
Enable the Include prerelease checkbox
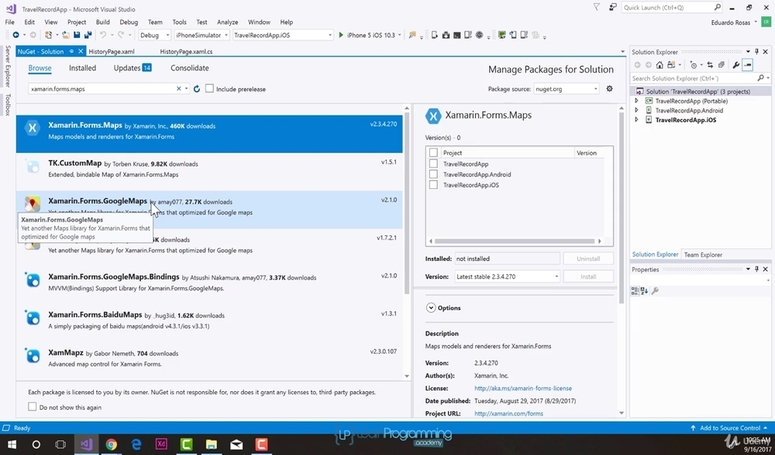pyautogui.click(x=210, y=88)
